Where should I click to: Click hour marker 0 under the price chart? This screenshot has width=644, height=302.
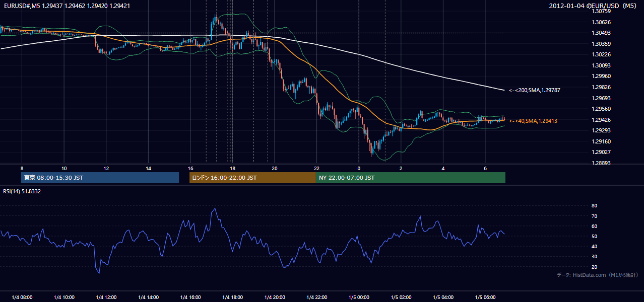click(x=359, y=168)
